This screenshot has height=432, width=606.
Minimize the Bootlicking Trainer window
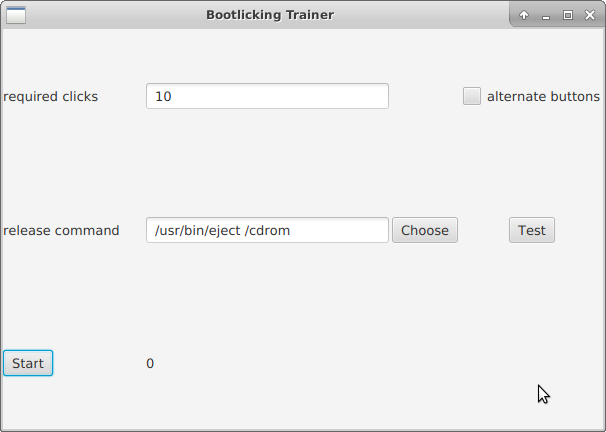(546, 15)
